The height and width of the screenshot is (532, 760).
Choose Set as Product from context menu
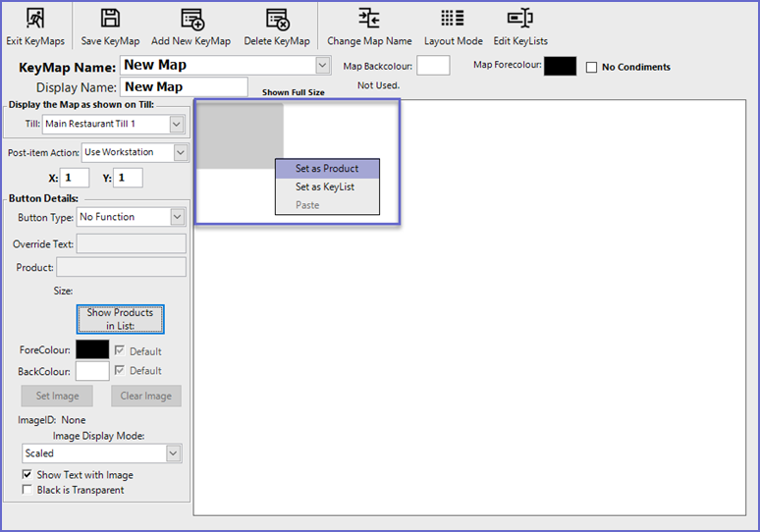[x=327, y=169]
